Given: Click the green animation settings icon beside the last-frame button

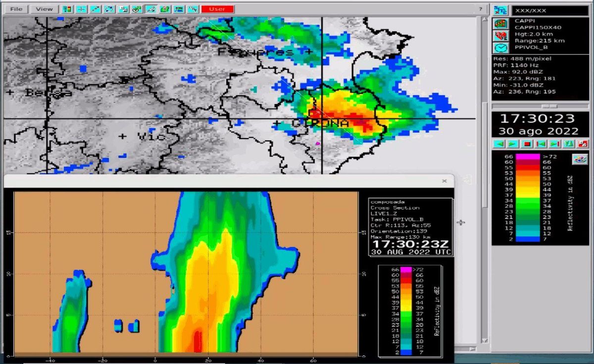Looking at the screenshot, I should pyautogui.click(x=569, y=144).
